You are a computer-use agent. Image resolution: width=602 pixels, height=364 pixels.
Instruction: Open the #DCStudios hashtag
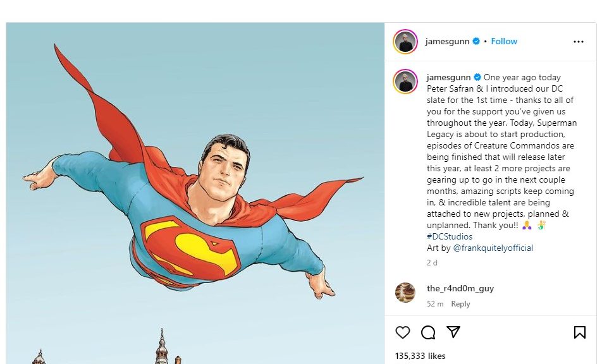click(x=450, y=237)
